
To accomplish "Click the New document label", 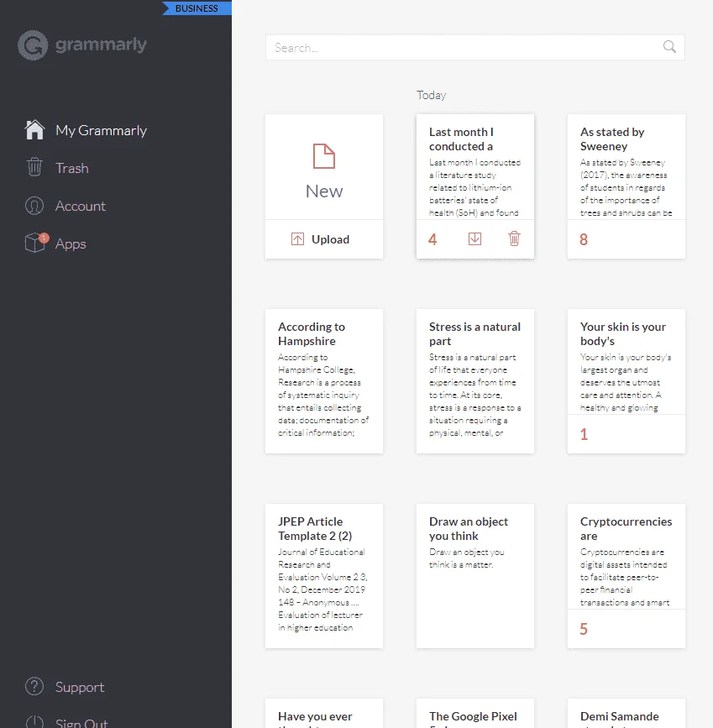I will [324, 191].
